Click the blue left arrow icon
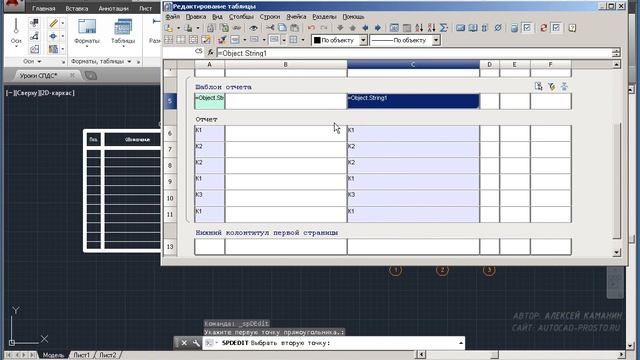Image resolution: width=640 pixels, height=360 pixels. point(365,28)
